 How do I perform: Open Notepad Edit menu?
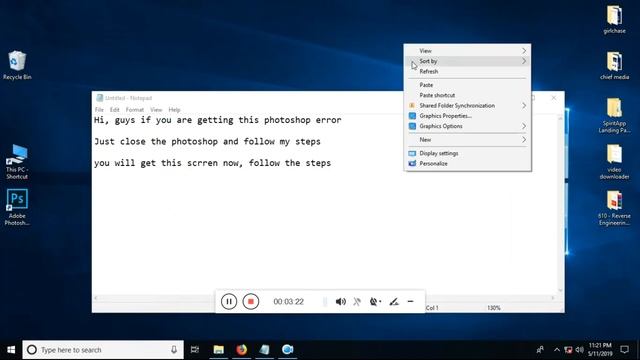115,110
